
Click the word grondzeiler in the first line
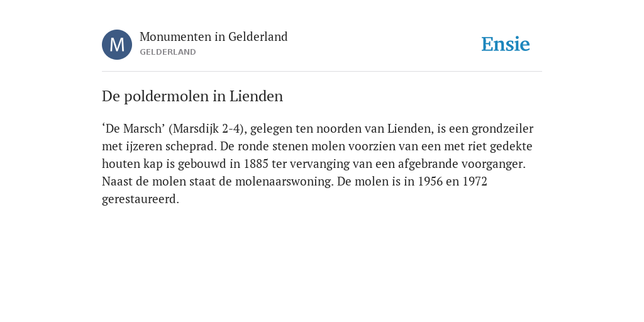click(x=502, y=128)
